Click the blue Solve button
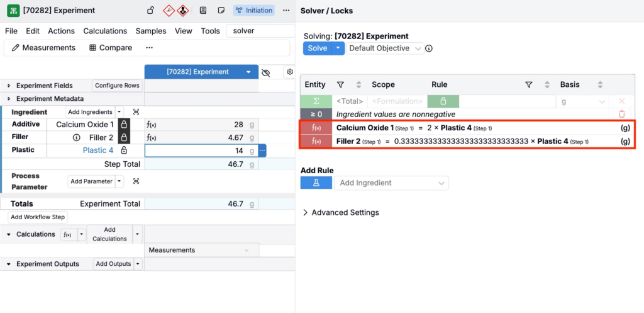644x313 pixels. pos(318,48)
